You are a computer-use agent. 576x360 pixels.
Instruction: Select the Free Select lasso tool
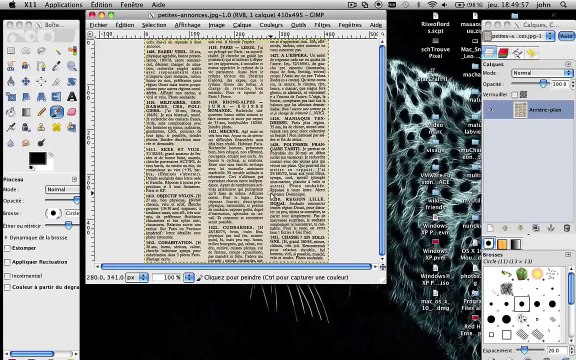click(x=41, y=51)
